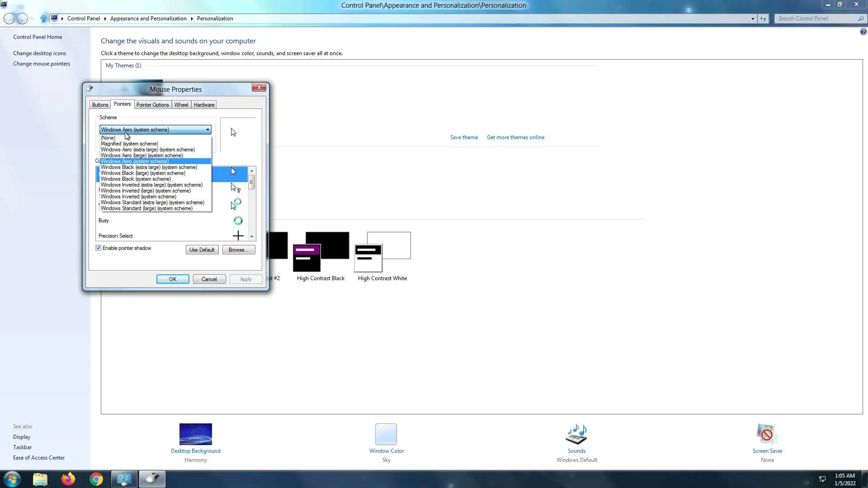Click the Scheme combo box arrow

(x=208, y=130)
